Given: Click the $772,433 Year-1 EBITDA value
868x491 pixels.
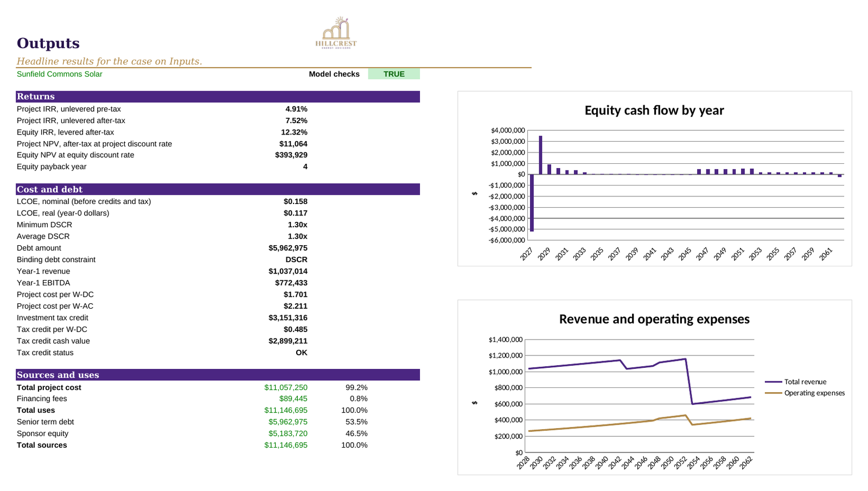Looking at the screenshot, I should click(x=291, y=283).
